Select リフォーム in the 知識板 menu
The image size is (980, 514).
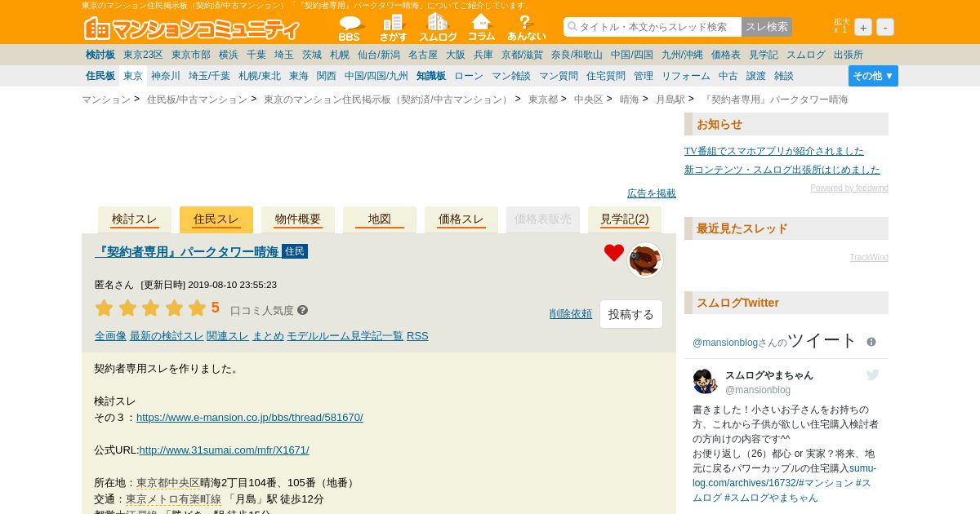click(686, 76)
